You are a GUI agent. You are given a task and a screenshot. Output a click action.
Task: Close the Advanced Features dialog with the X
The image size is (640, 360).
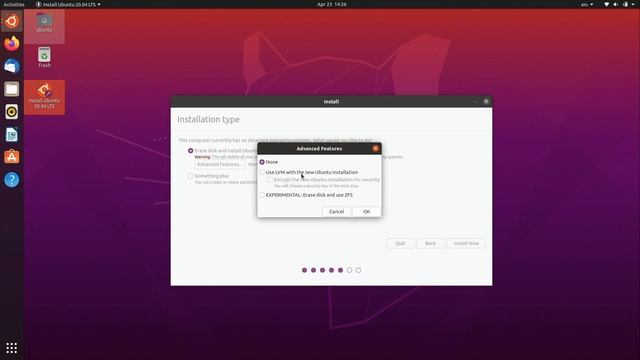(375, 149)
